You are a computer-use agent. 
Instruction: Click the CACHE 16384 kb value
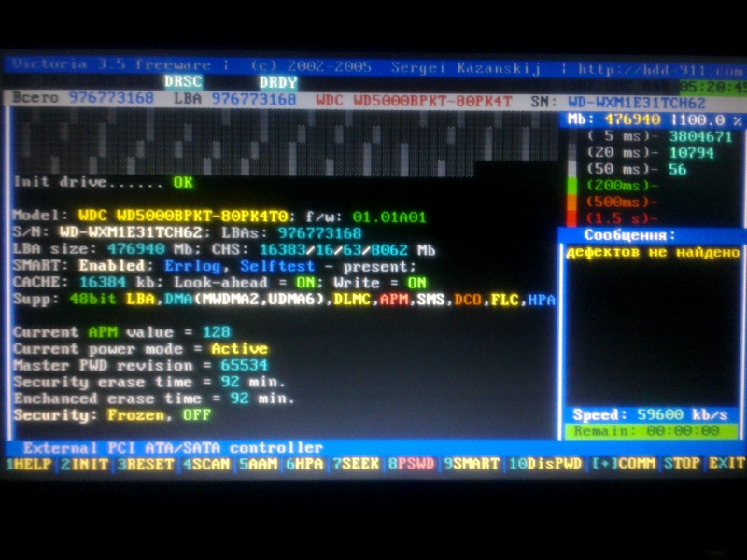(x=103, y=283)
